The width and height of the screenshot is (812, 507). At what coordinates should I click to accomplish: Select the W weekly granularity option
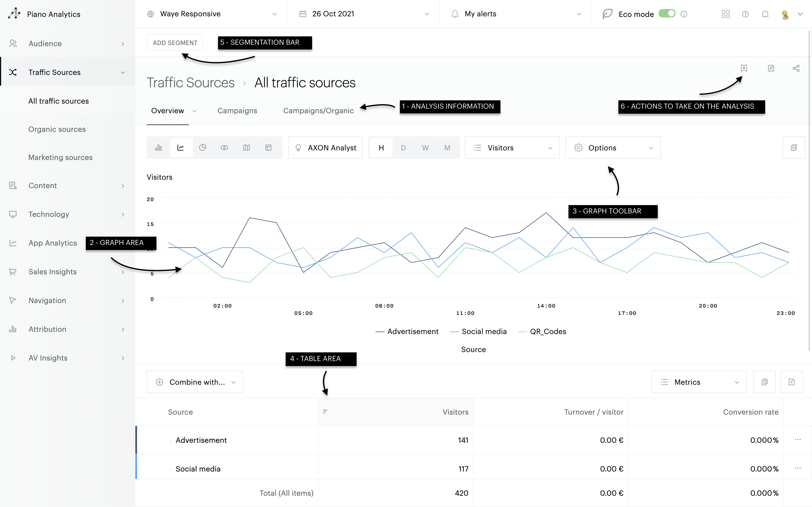[x=425, y=148]
